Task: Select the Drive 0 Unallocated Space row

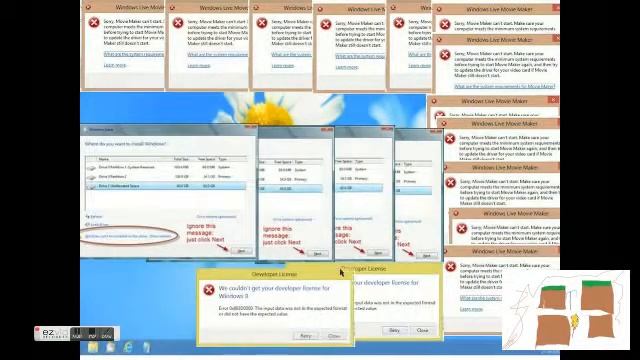Action: tap(166, 186)
